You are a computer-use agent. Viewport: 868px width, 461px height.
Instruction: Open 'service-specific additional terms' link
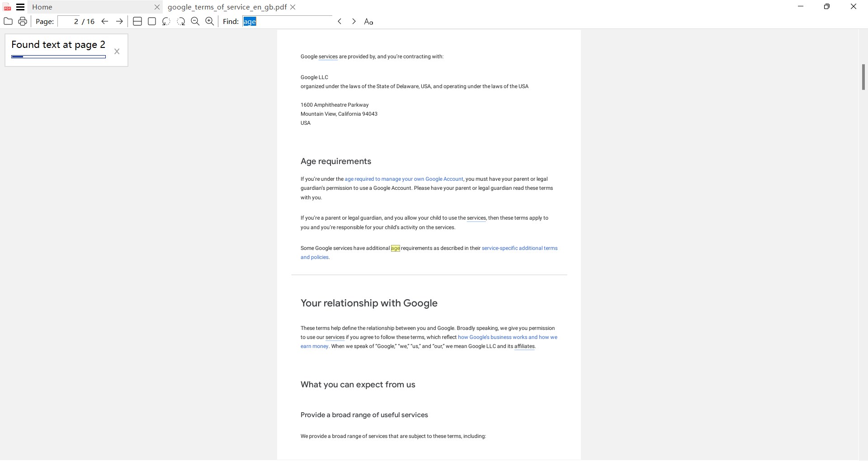(x=519, y=248)
